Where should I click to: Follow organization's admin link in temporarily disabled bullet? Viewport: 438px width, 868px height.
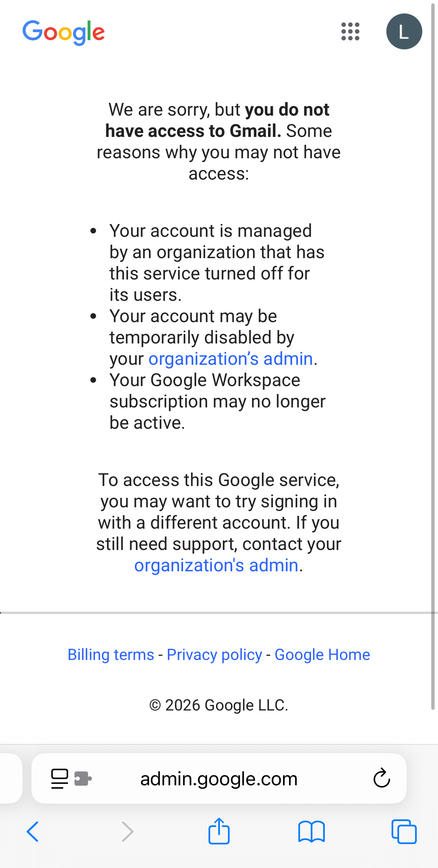[231, 359]
